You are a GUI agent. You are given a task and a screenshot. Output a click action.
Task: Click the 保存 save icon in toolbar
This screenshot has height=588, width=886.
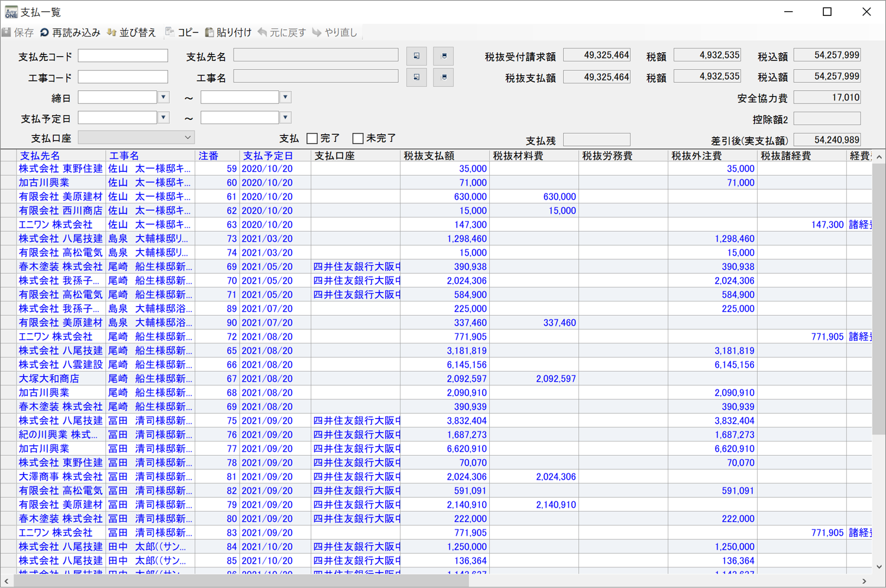(7, 33)
